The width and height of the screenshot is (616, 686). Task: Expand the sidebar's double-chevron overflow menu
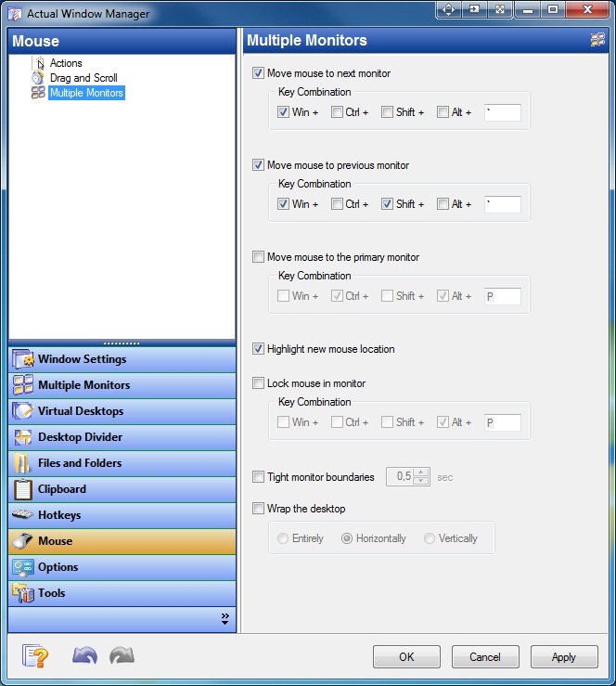[x=225, y=618]
